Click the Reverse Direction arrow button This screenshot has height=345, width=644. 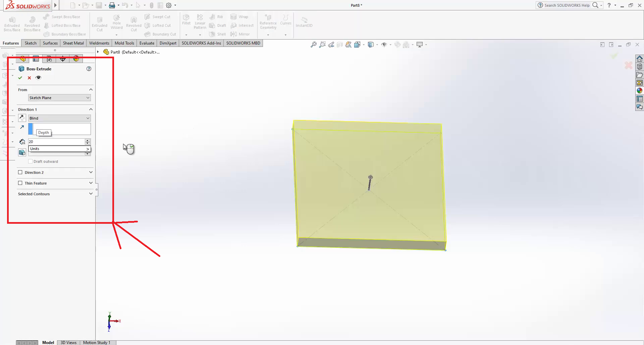tap(22, 118)
